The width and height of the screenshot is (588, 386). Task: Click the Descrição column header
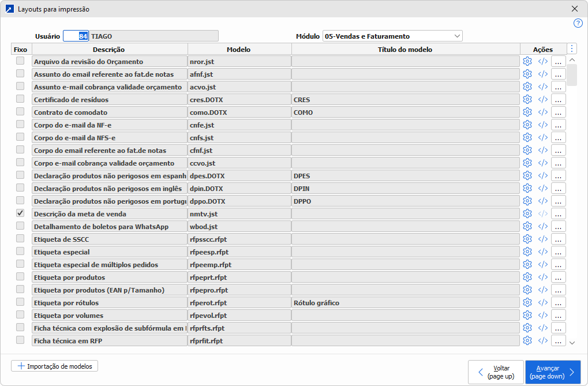pyautogui.click(x=109, y=49)
